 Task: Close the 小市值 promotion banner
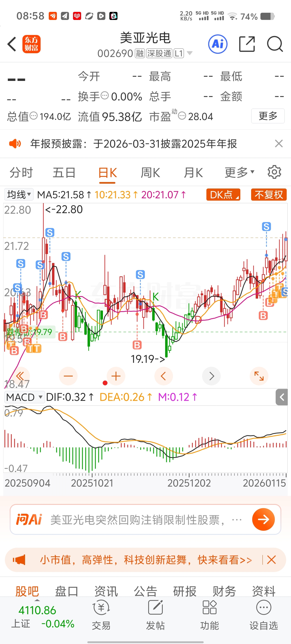(271, 560)
